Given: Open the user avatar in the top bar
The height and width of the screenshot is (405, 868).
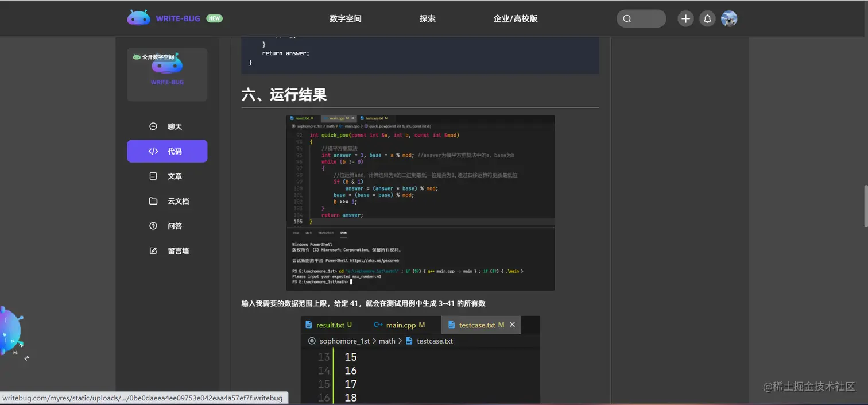Looking at the screenshot, I should [x=729, y=18].
